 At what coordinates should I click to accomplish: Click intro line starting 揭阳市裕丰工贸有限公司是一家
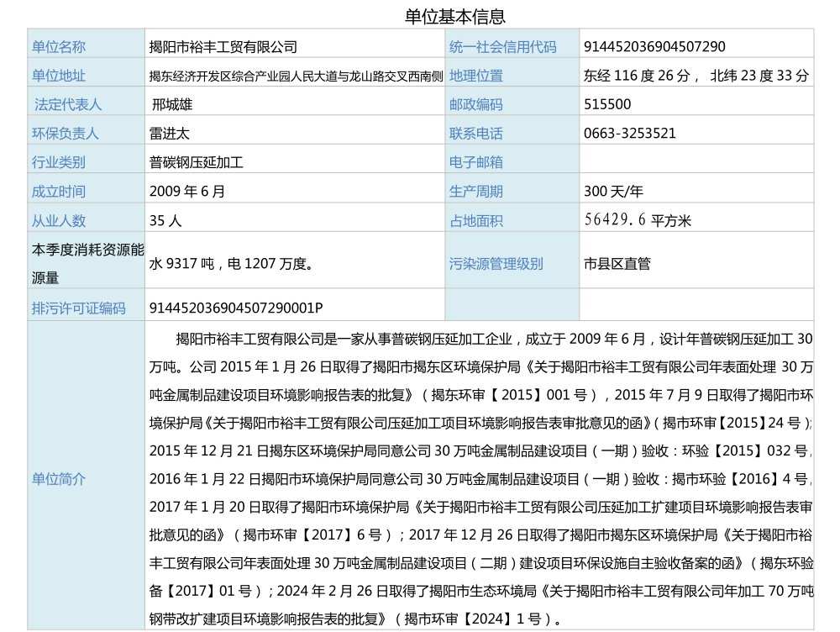point(495,339)
